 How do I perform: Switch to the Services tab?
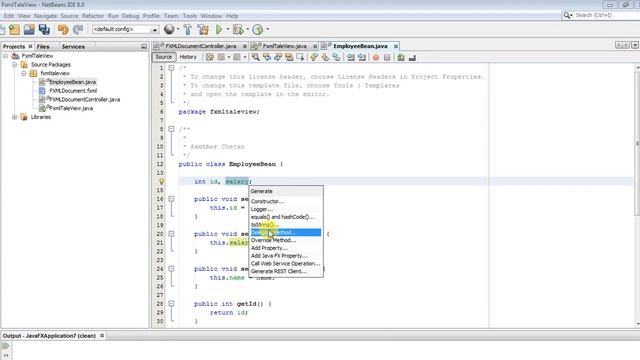[x=73, y=47]
